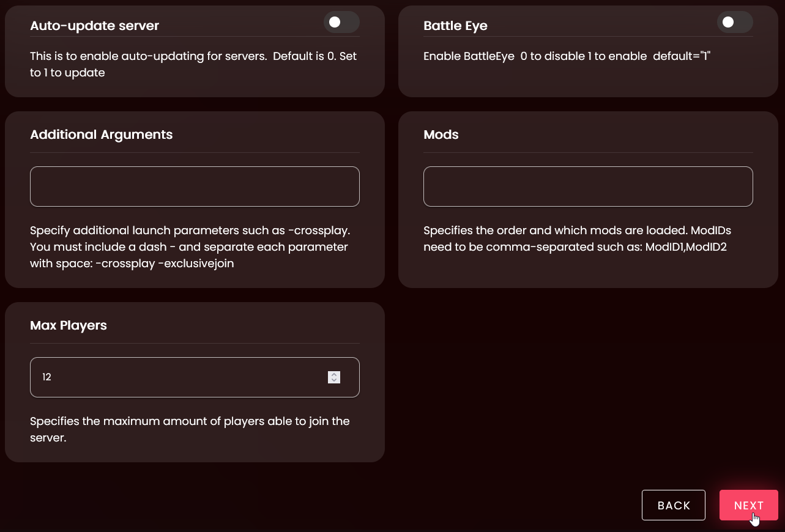This screenshot has width=785, height=532.
Task: Click the Additional Arguments text field
Action: 195,187
